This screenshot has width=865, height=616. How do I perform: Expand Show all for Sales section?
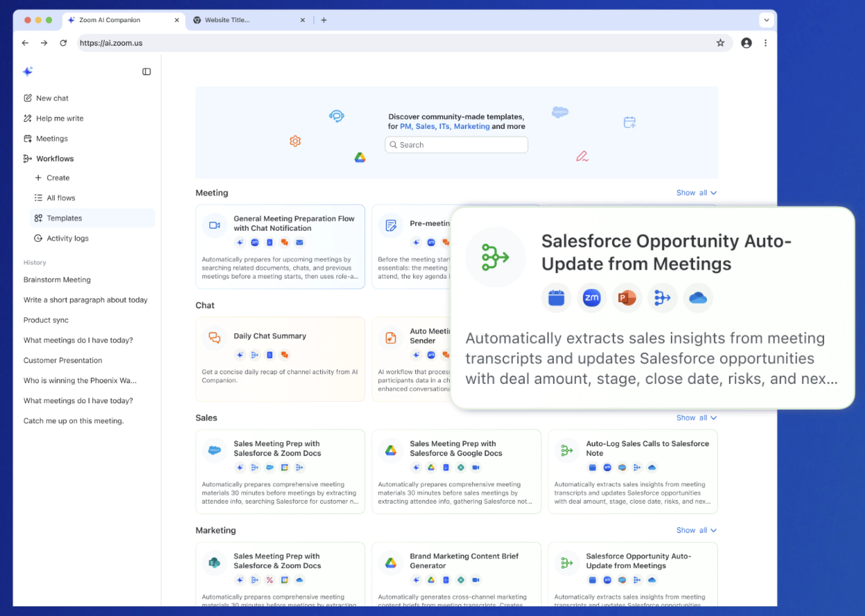click(x=696, y=417)
